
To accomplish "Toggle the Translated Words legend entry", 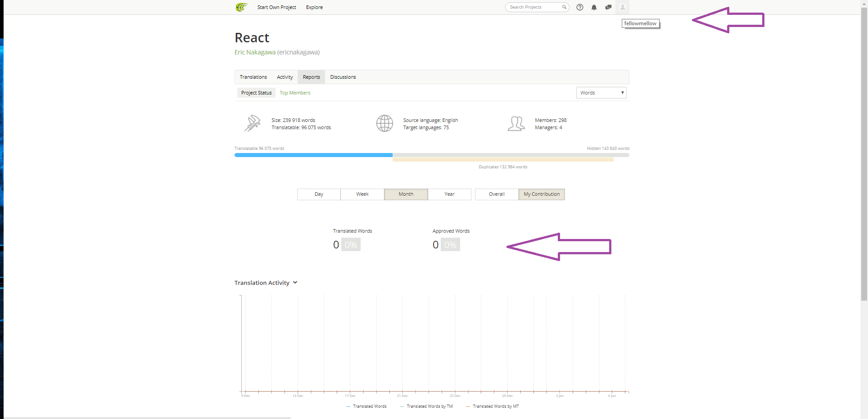I will point(366,406).
